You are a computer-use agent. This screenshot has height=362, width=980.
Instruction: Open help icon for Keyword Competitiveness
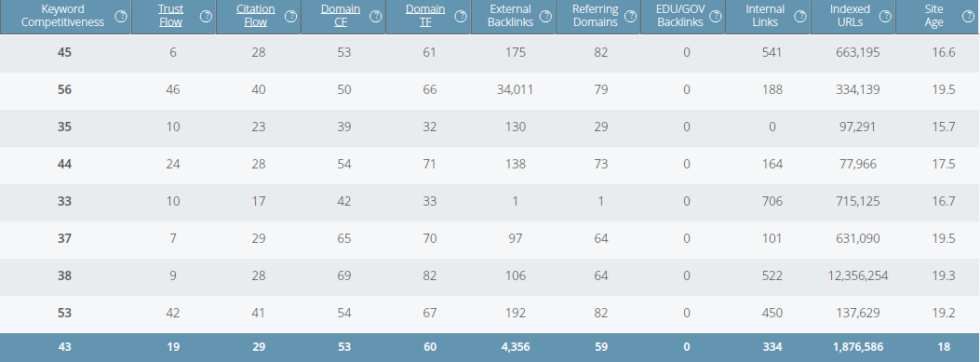tap(121, 16)
